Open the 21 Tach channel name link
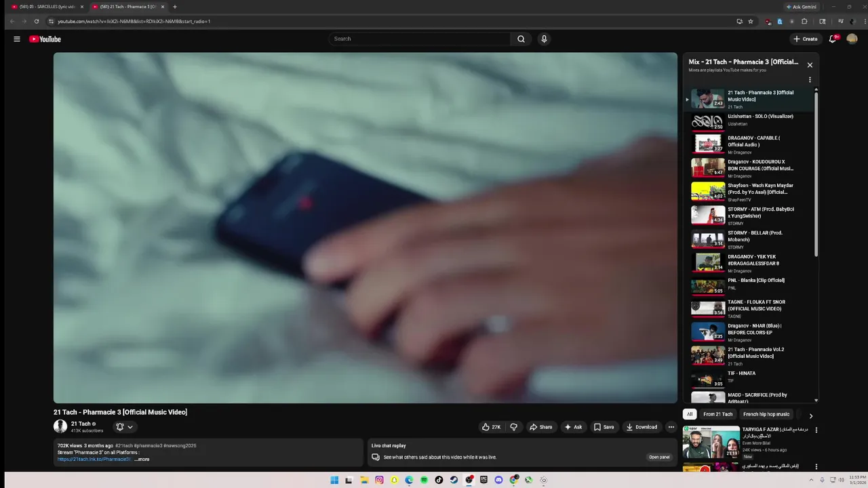 click(x=81, y=424)
